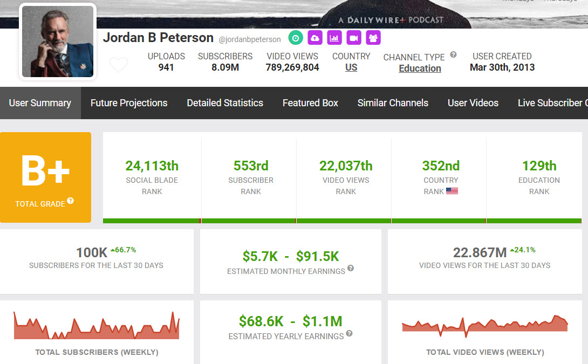
Task: Open the Future Projections tab
Action: pyautogui.click(x=129, y=103)
